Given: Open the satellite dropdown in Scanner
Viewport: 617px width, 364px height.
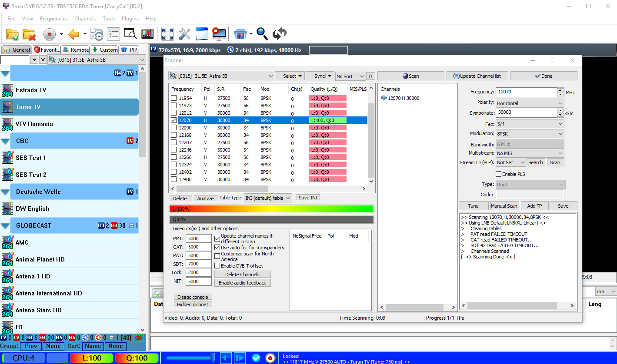Looking at the screenshot, I should 221,76.
